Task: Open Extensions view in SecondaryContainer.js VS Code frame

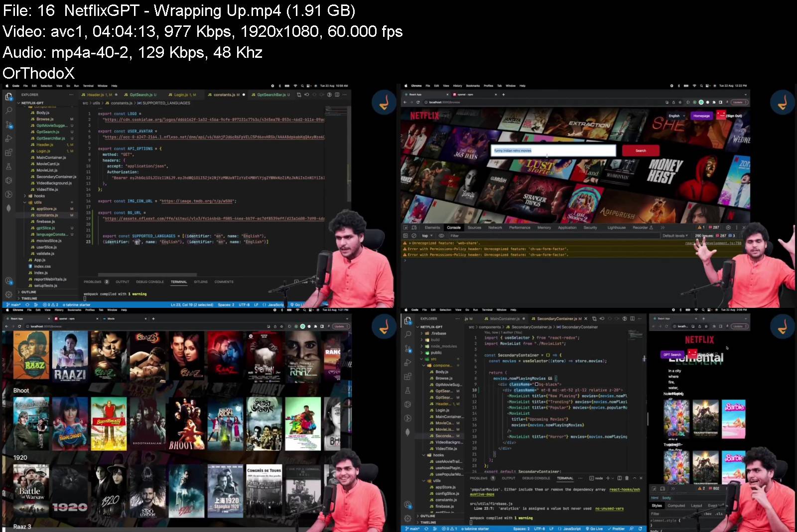Action: pos(408,377)
